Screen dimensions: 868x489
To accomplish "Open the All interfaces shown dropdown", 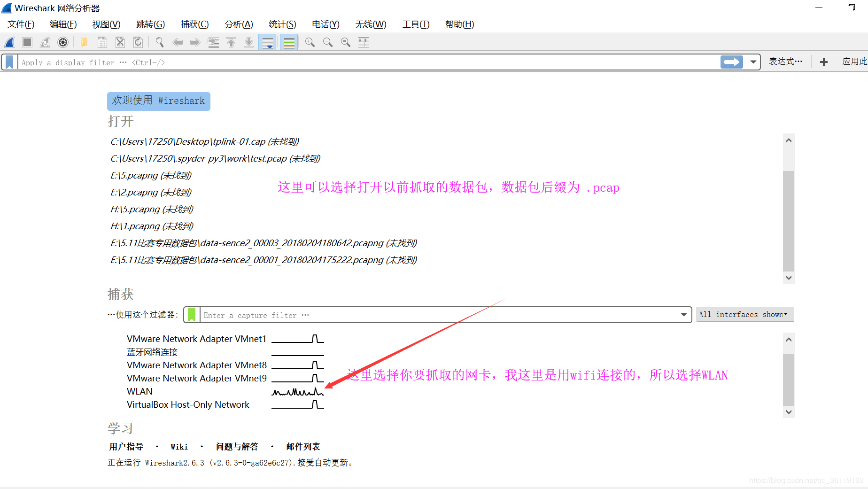I will [x=745, y=315].
